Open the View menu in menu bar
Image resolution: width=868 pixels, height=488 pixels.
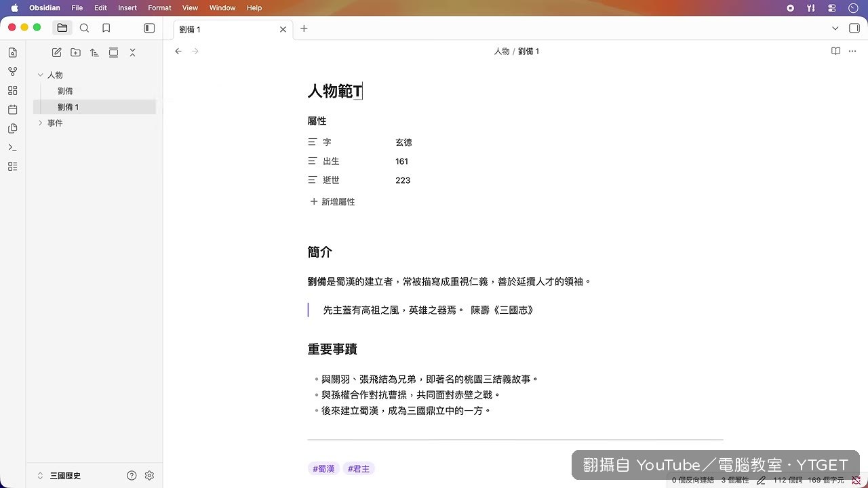coord(191,8)
